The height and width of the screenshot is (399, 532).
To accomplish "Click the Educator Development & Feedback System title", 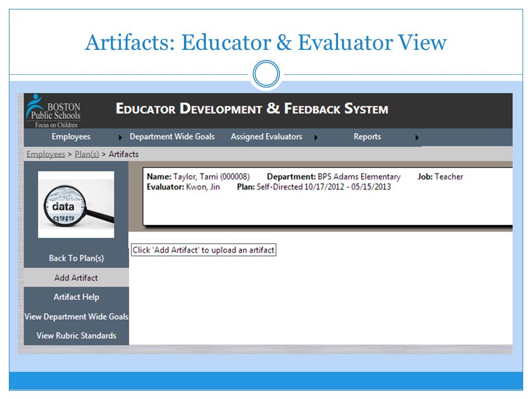I will point(252,109).
